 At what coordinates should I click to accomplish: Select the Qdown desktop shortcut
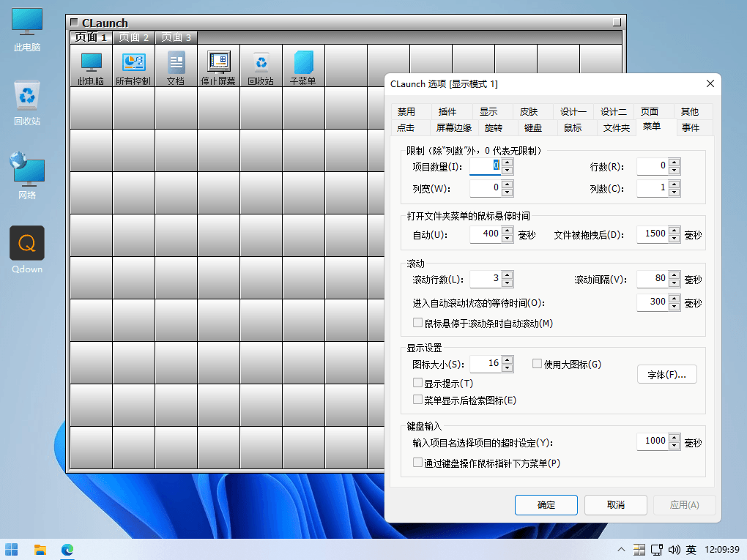(27, 250)
